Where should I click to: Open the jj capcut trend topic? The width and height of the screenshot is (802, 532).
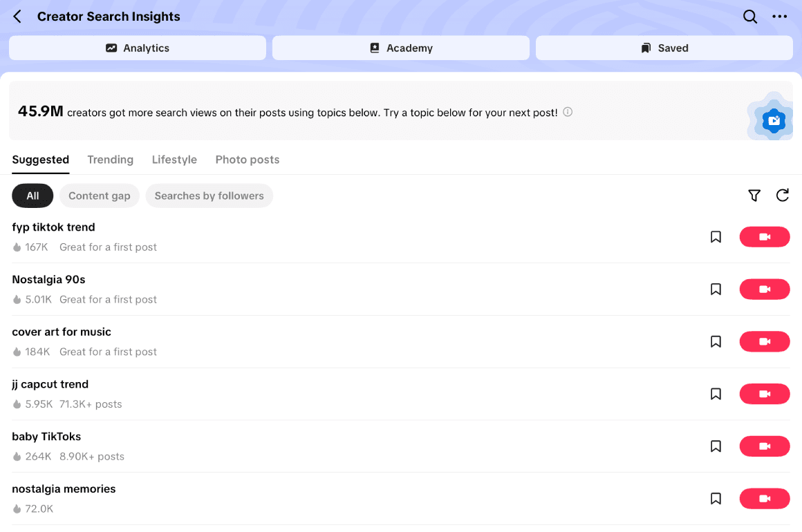point(50,384)
